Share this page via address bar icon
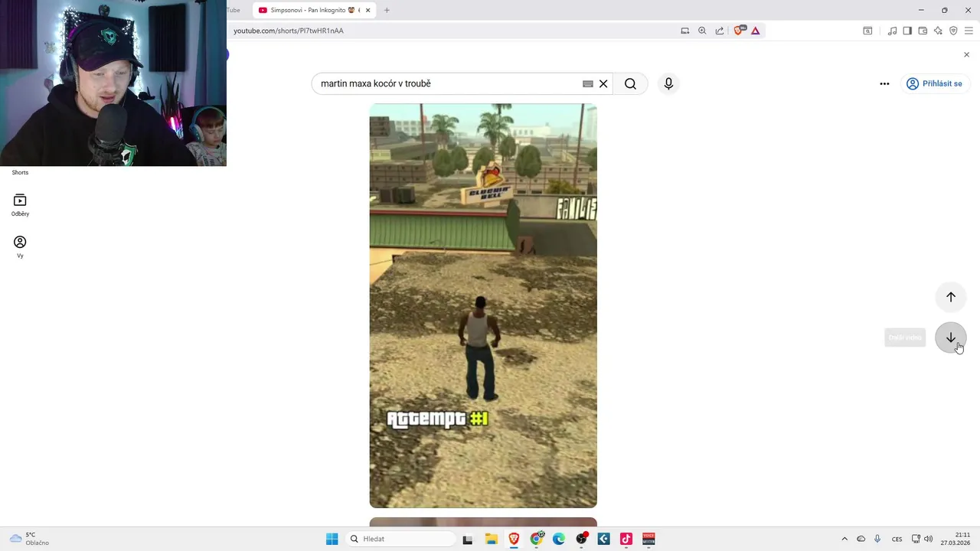This screenshot has height=551, width=980. click(720, 31)
